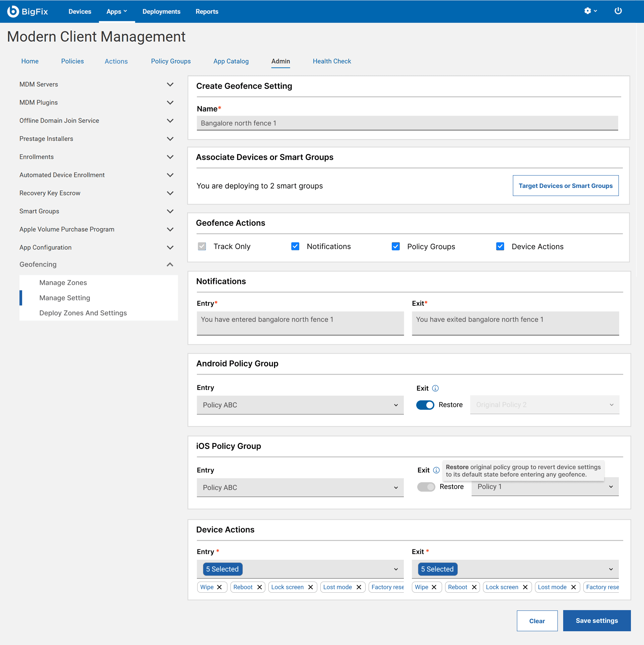The width and height of the screenshot is (644, 645).
Task: Open Deploy Zones And Settings
Action: coord(83,313)
